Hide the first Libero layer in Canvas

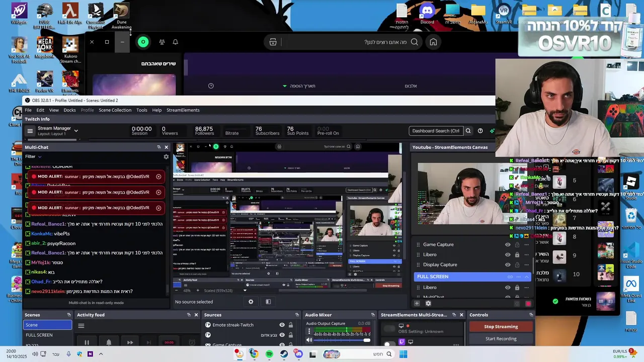coord(508,255)
